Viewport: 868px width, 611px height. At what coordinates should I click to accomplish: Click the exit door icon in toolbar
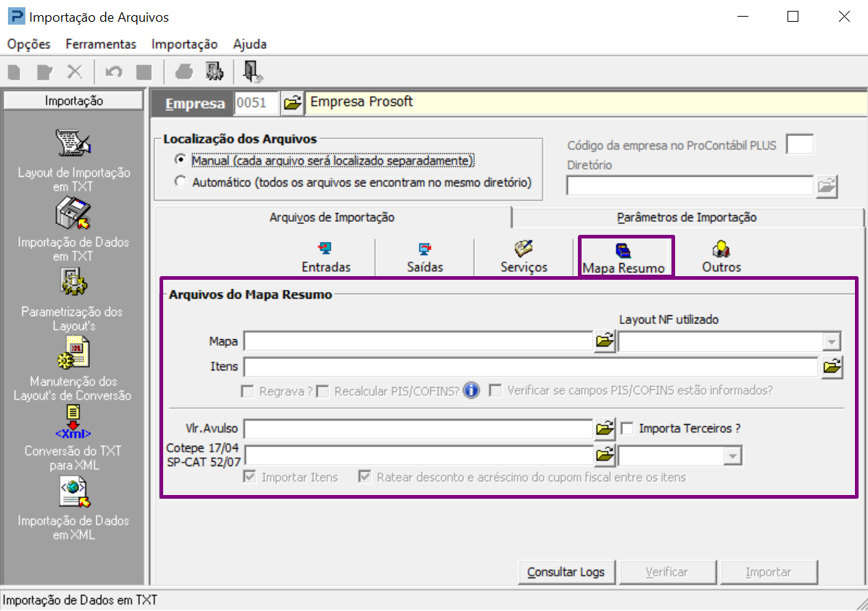(x=252, y=72)
